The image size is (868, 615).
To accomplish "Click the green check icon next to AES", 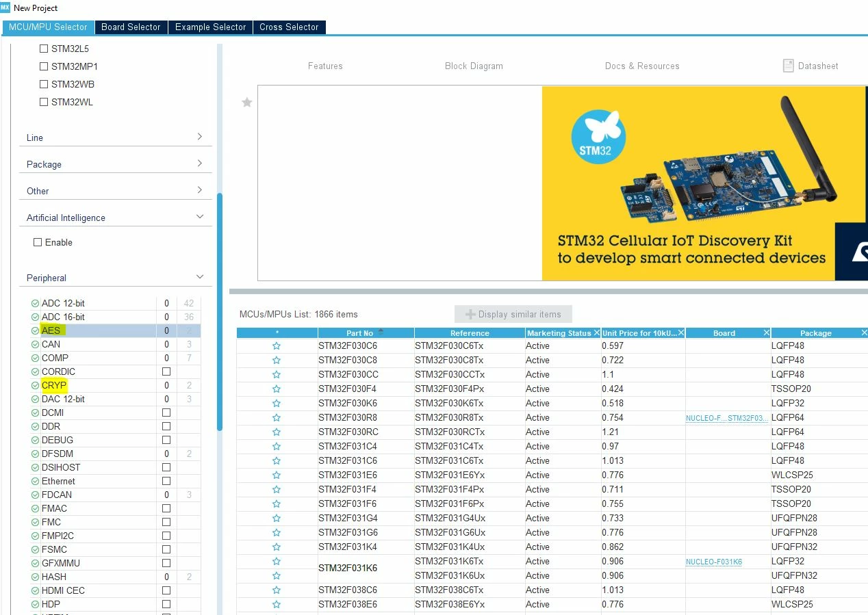I will coord(35,330).
